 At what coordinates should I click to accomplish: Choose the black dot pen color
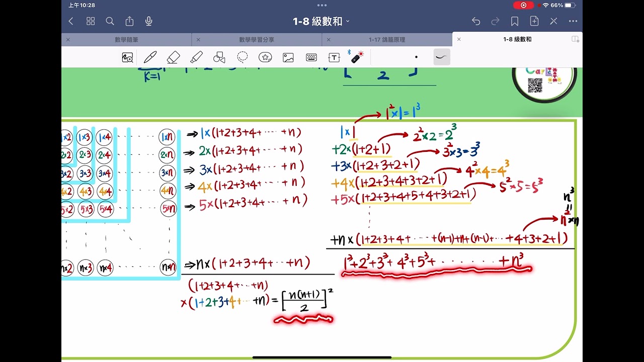[x=416, y=57]
